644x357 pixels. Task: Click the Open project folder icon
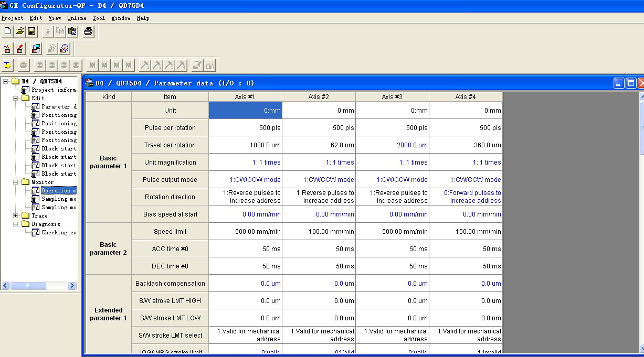19,31
